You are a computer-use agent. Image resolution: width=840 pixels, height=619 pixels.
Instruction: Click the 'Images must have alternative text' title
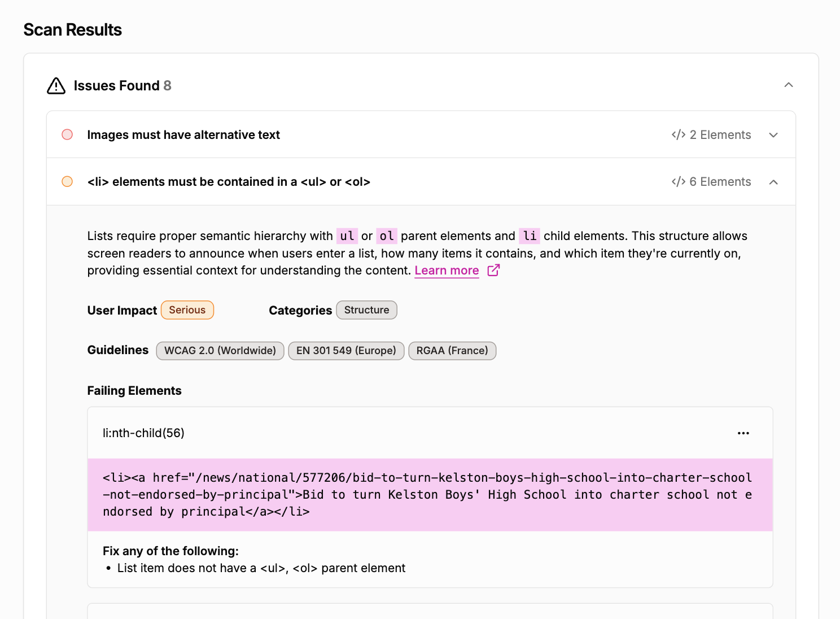tap(183, 135)
